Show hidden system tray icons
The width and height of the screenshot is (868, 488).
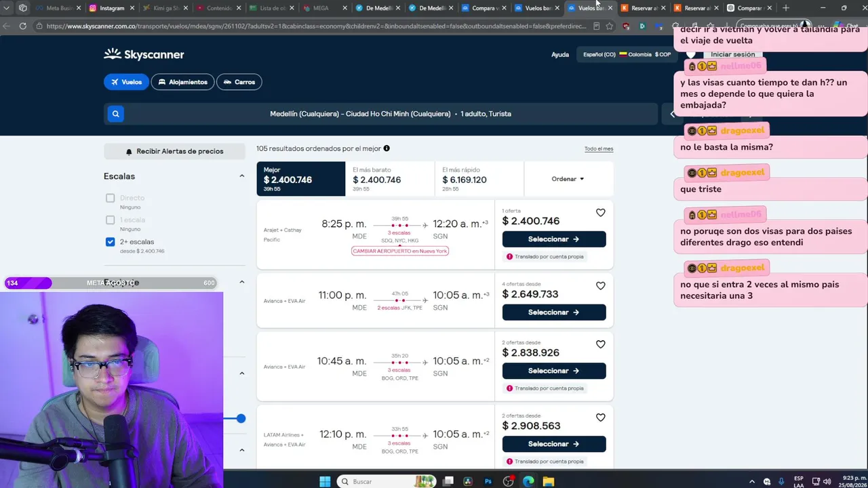(x=752, y=481)
